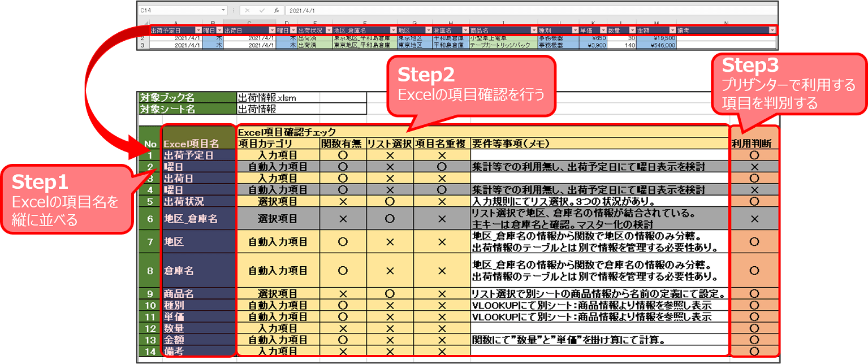
Task: Open the 単価 filter dropdown
Action: (603, 29)
